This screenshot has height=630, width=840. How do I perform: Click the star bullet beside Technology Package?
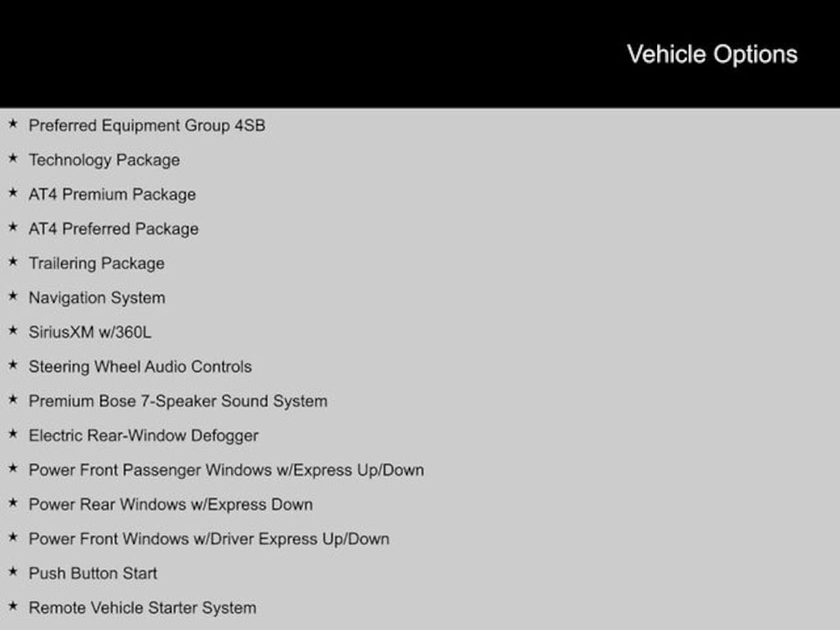pyautogui.click(x=12, y=158)
